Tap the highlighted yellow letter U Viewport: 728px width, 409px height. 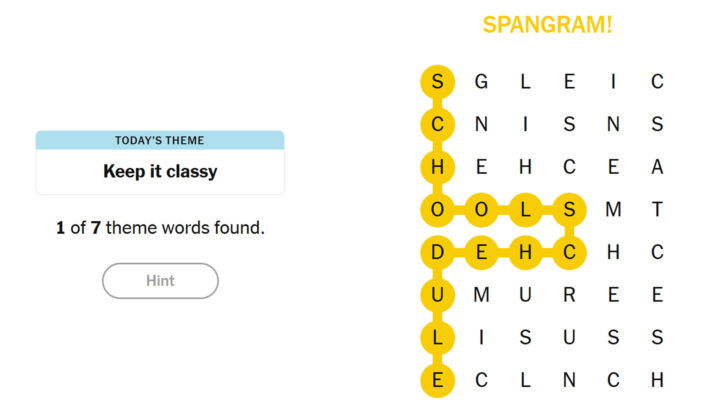pyautogui.click(x=437, y=295)
